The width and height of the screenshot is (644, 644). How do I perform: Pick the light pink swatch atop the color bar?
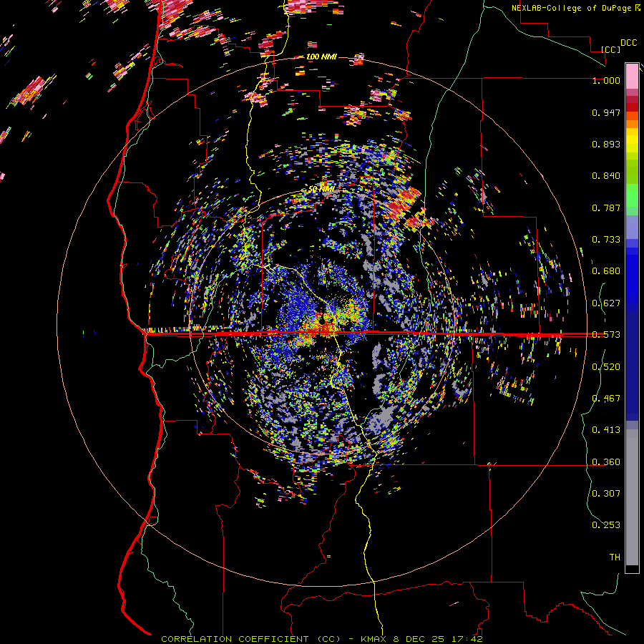[632, 77]
